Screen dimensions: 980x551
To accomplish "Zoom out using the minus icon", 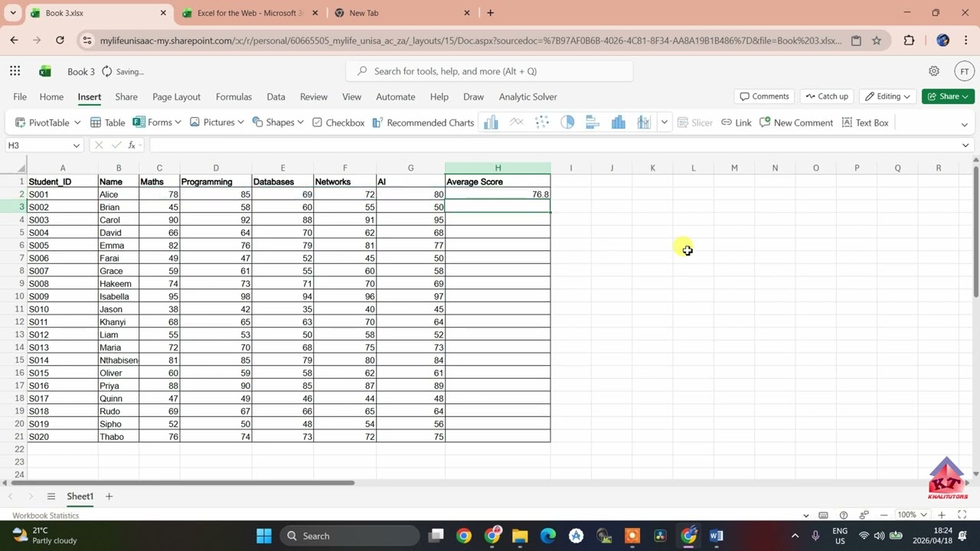I will (x=884, y=515).
